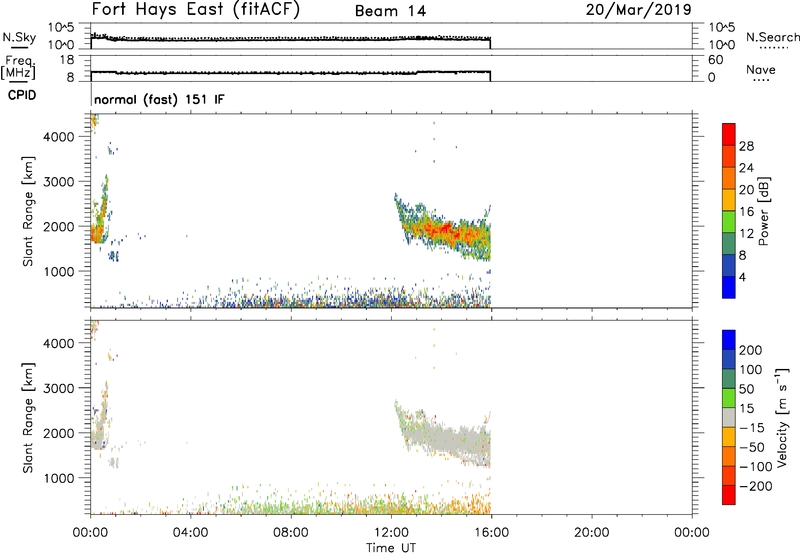800x554 pixels.
Task: Click the '16:00' time axis tick label
Action: pos(491,533)
